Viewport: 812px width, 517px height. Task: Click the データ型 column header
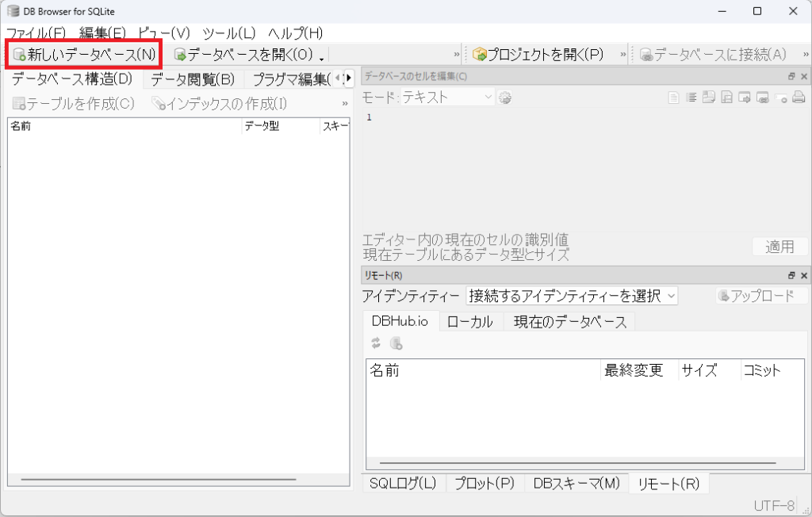[281, 126]
